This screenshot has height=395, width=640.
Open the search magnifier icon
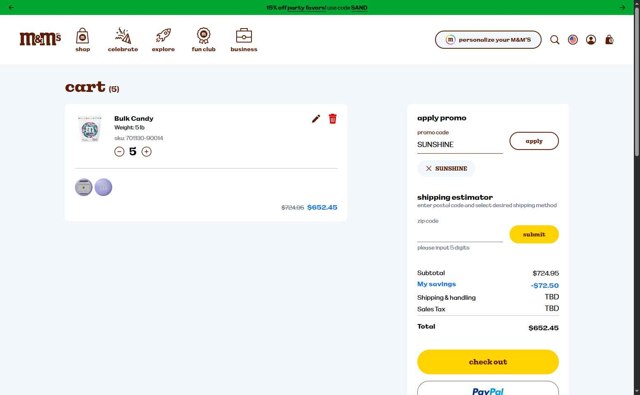click(x=554, y=40)
